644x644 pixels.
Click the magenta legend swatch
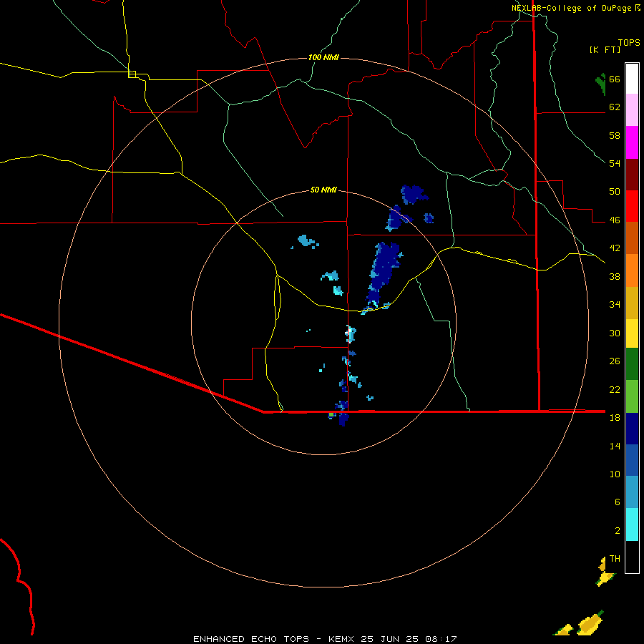click(632, 142)
